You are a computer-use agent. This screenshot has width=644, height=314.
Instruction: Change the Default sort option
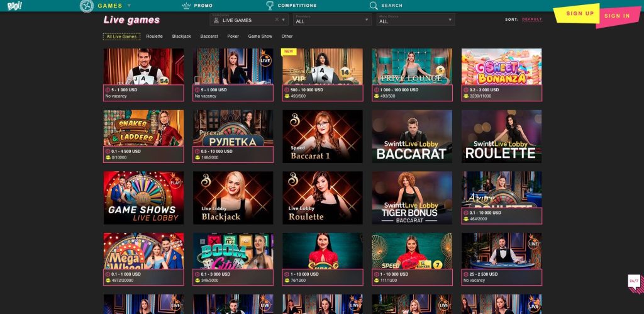532,20
